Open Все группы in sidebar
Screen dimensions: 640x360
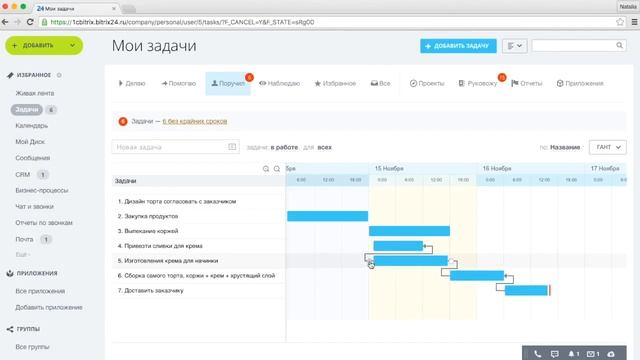(32, 347)
